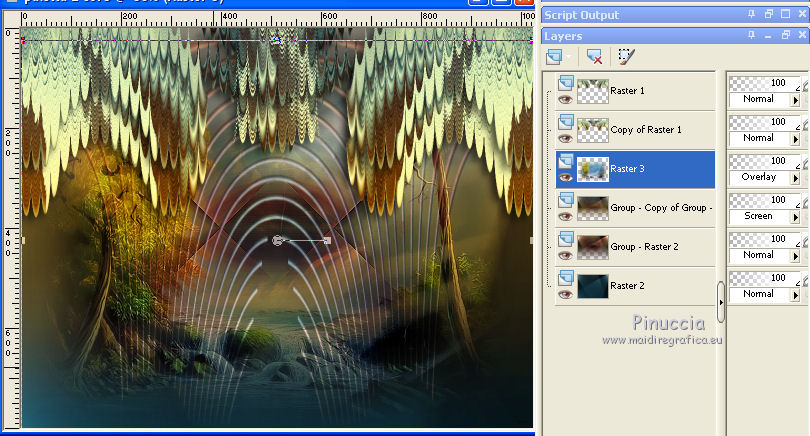Image resolution: width=810 pixels, height=436 pixels.
Task: Click the Raster 3 layer type icon
Action: pyautogui.click(x=566, y=161)
